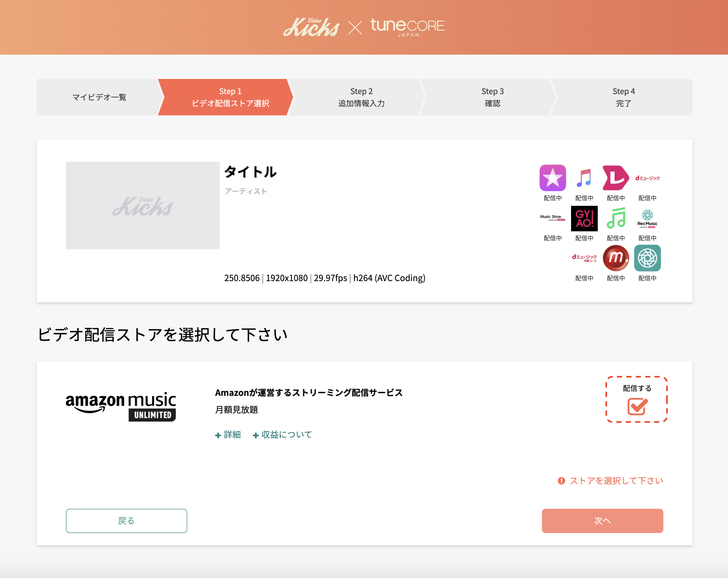Expand the 収益について section

point(282,435)
